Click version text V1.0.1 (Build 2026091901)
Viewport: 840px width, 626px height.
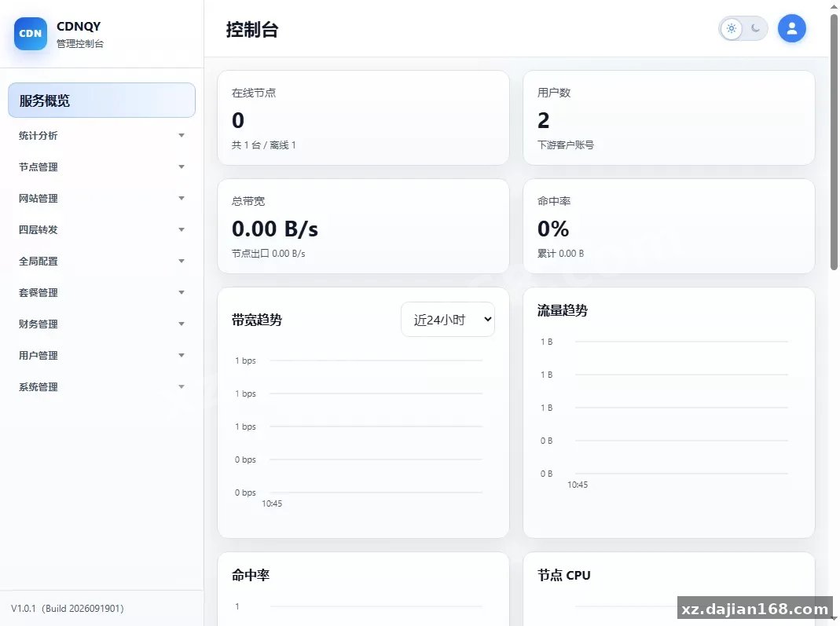(x=67, y=609)
